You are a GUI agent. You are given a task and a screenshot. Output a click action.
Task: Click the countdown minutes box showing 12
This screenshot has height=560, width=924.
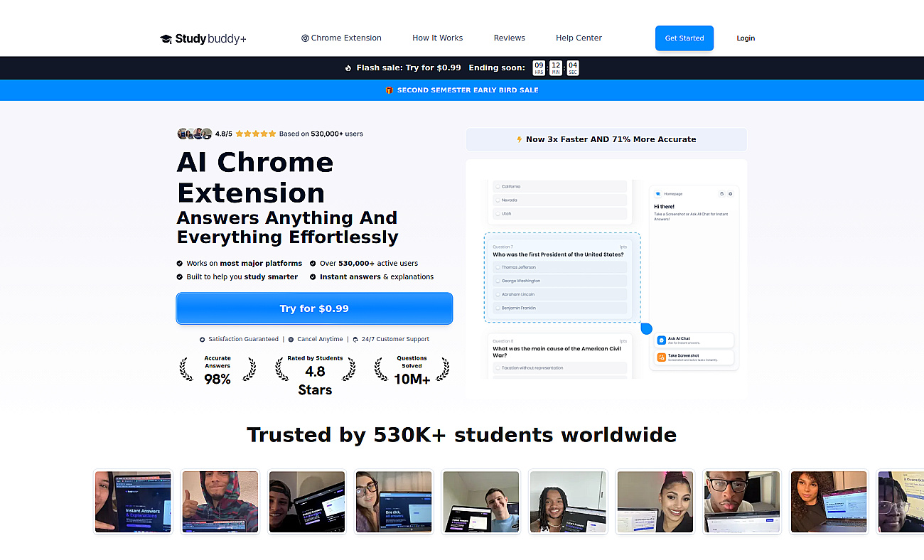556,68
